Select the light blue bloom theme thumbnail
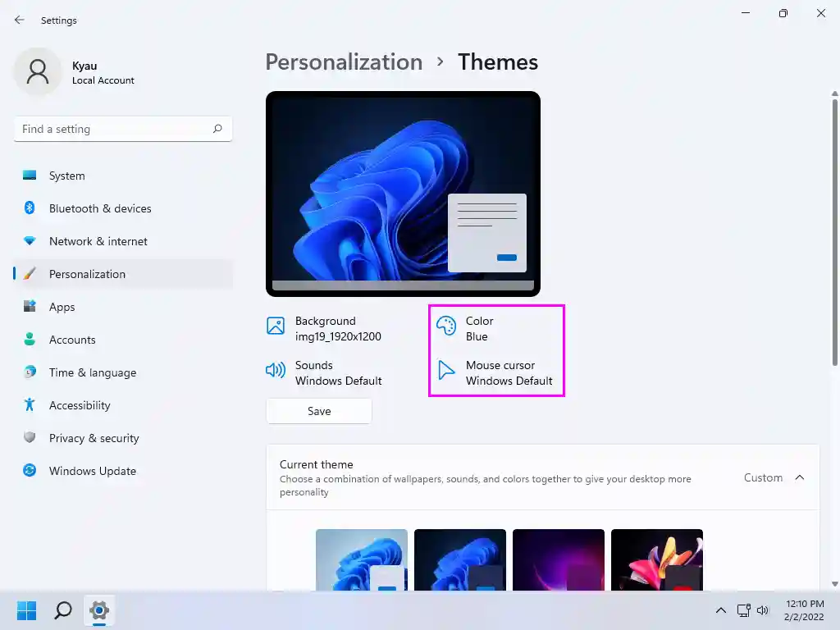The height and width of the screenshot is (630, 840). coord(362,559)
